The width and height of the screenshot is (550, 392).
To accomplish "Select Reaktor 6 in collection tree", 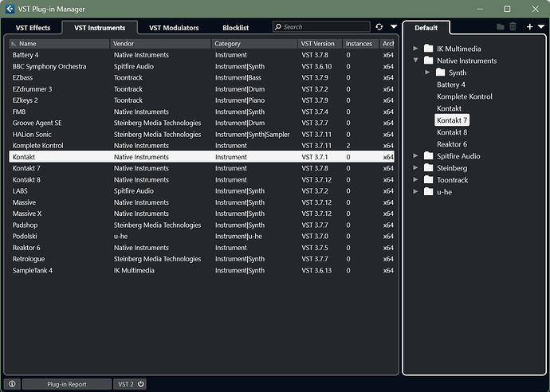I will (x=452, y=144).
